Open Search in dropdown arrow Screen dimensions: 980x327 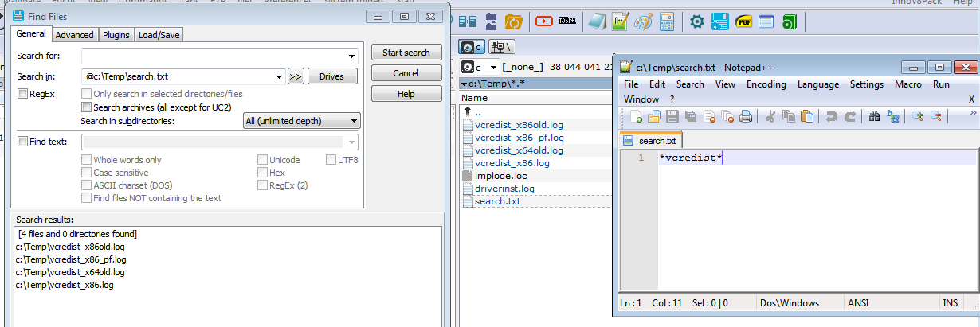pos(279,77)
